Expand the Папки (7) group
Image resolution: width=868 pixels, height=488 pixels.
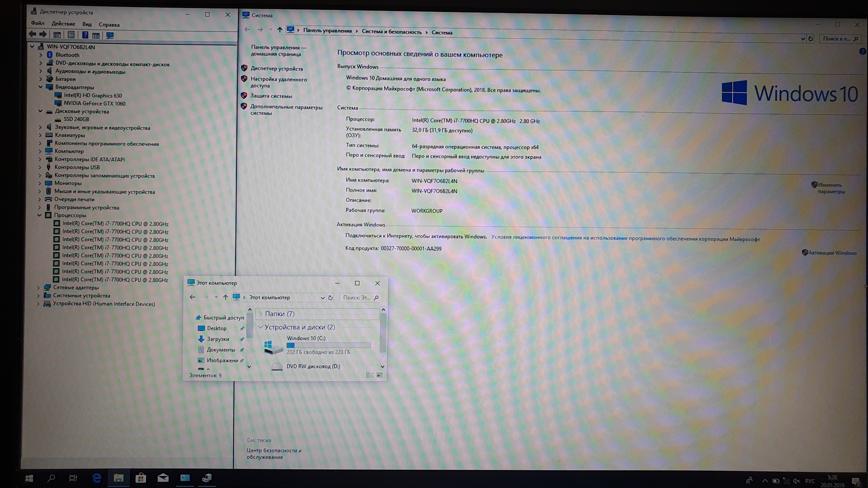261,314
